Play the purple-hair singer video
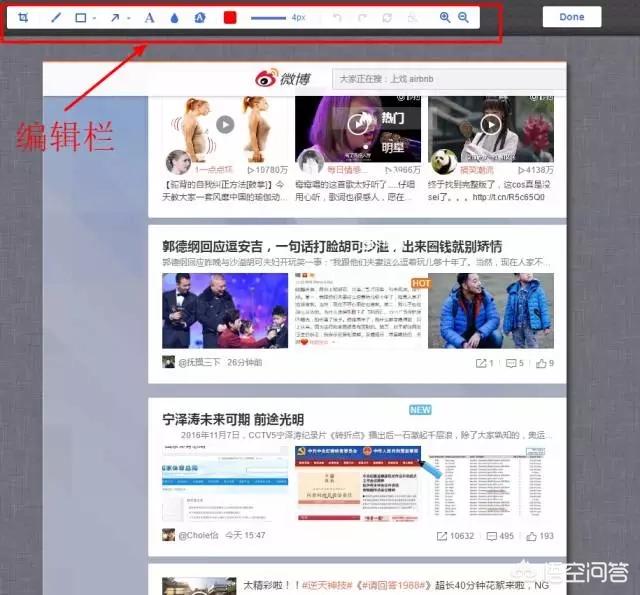640x595 pixels. point(358,123)
